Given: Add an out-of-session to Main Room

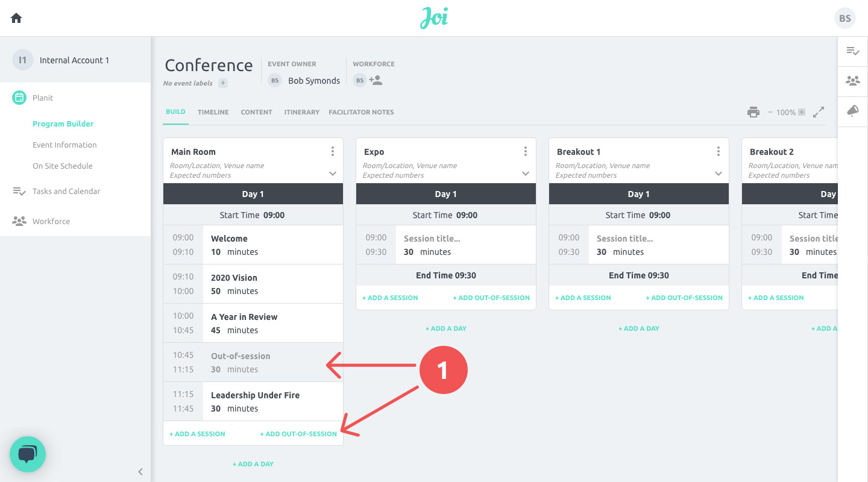Looking at the screenshot, I should [298, 433].
